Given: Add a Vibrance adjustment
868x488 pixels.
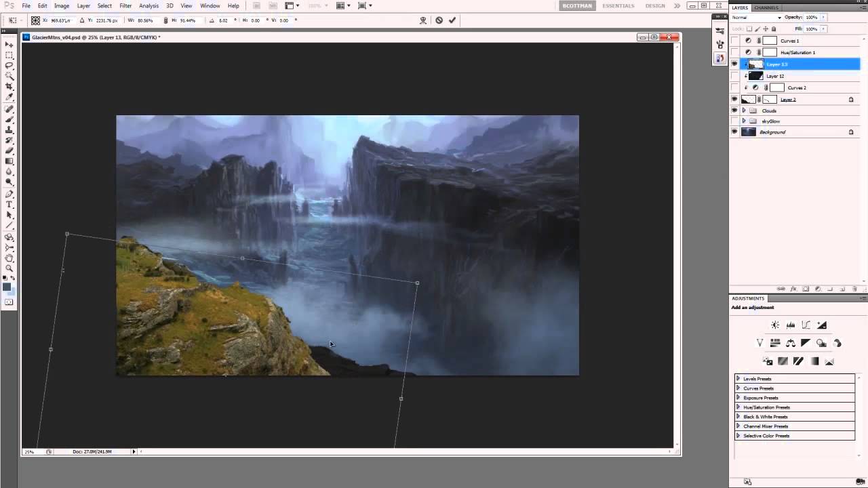Looking at the screenshot, I should pos(759,343).
